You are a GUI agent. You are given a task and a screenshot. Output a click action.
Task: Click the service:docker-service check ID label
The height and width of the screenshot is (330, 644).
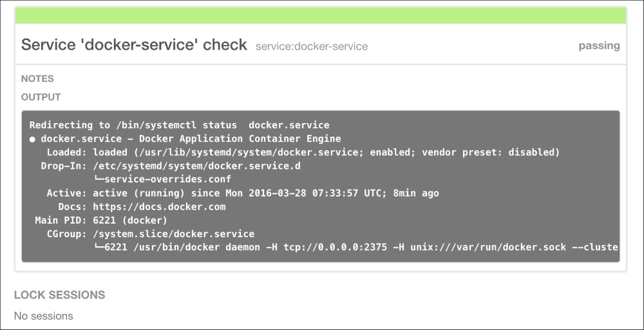click(311, 46)
